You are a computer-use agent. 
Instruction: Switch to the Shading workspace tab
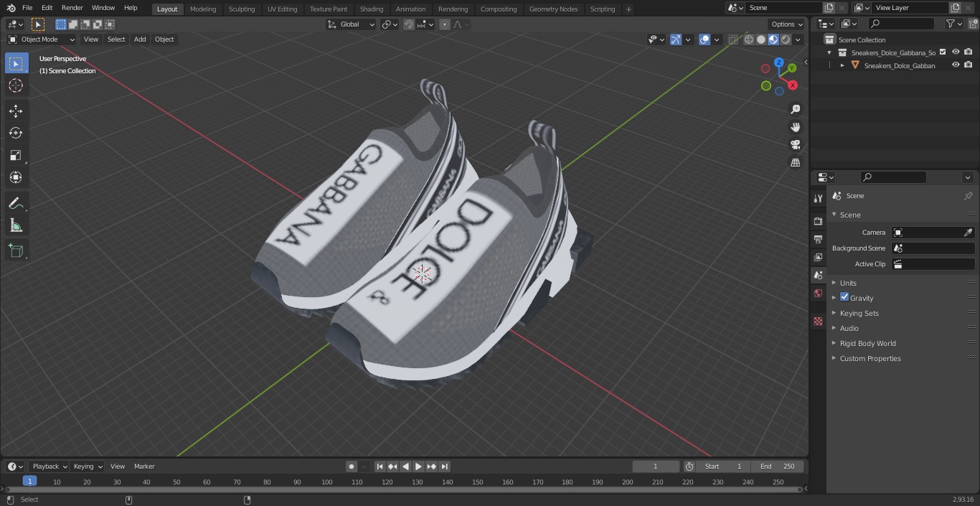pyautogui.click(x=372, y=9)
